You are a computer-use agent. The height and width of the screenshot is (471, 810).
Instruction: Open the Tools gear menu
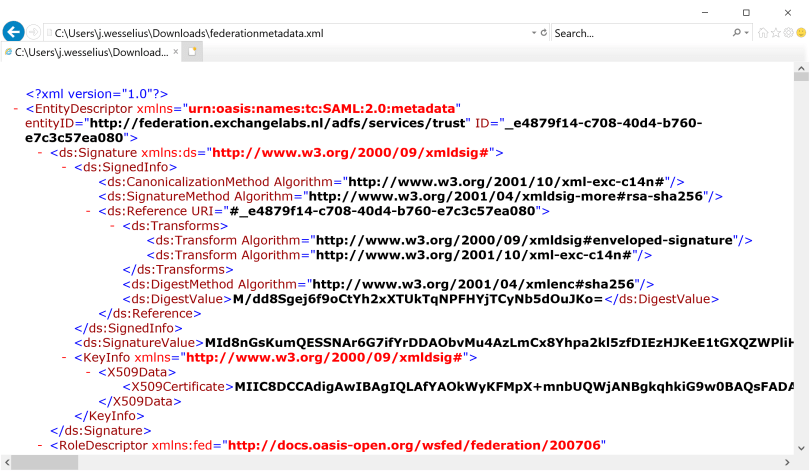click(x=788, y=33)
